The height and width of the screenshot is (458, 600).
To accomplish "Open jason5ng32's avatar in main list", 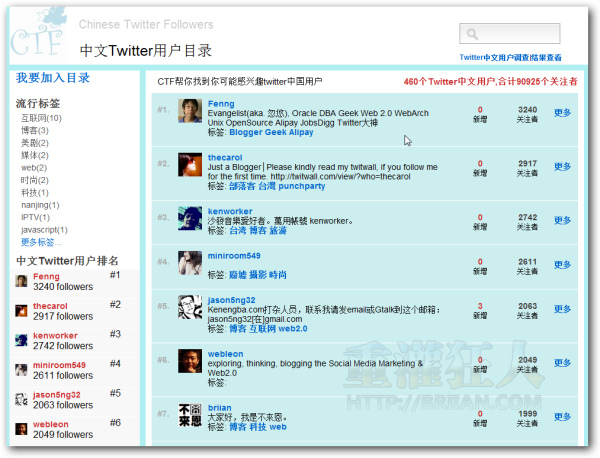I will click(x=190, y=307).
